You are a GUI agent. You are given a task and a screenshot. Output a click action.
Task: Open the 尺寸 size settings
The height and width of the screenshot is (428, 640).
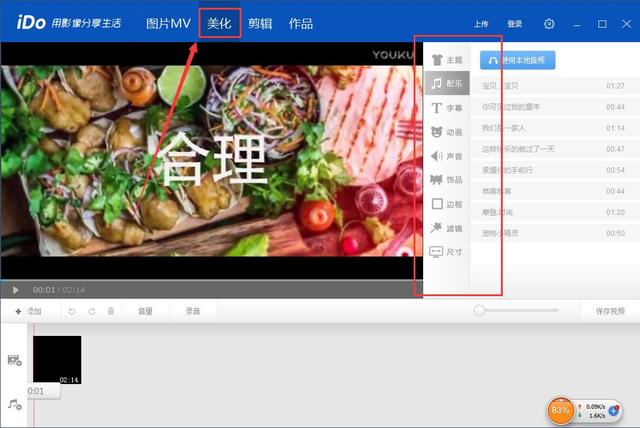445,252
